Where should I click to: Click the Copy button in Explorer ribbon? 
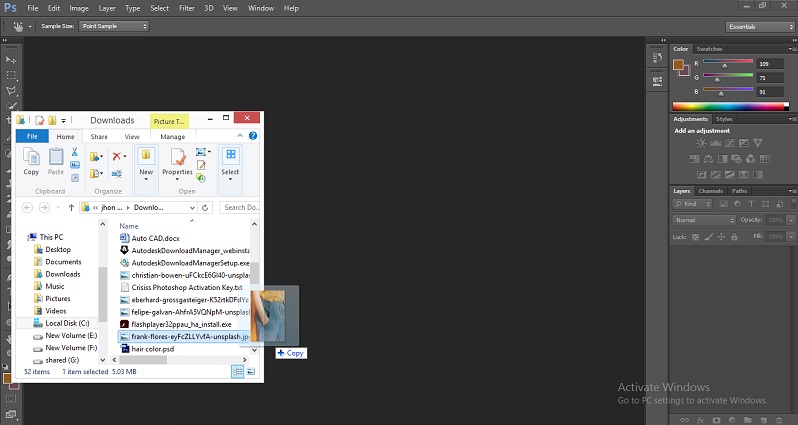pyautogui.click(x=31, y=162)
